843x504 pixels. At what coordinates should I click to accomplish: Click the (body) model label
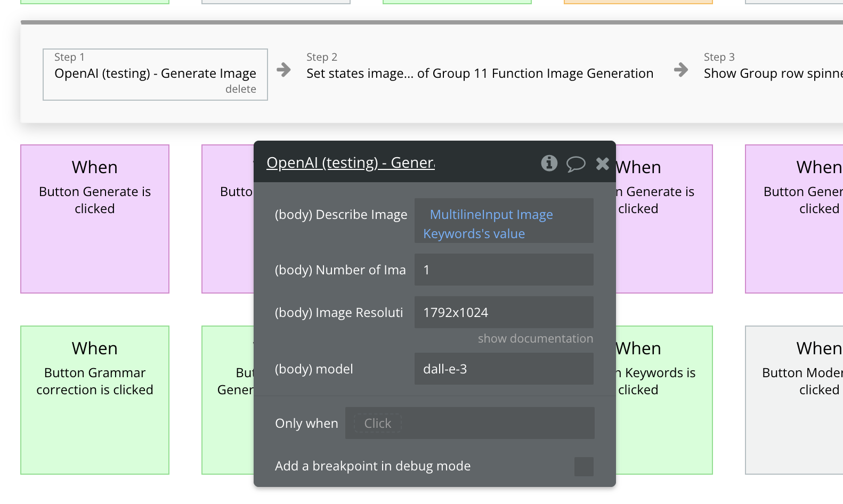[314, 369]
